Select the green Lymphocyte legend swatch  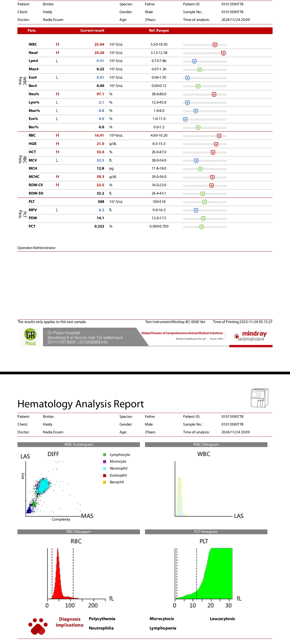pos(105,455)
